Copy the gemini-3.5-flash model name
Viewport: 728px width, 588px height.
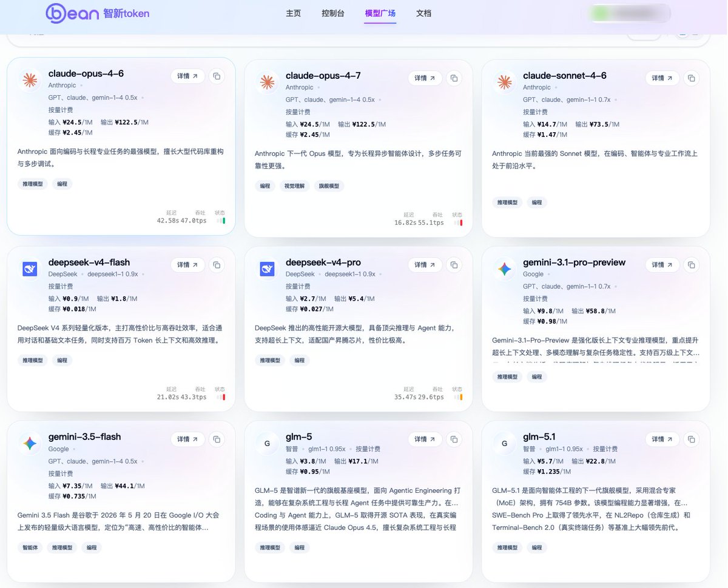click(217, 439)
